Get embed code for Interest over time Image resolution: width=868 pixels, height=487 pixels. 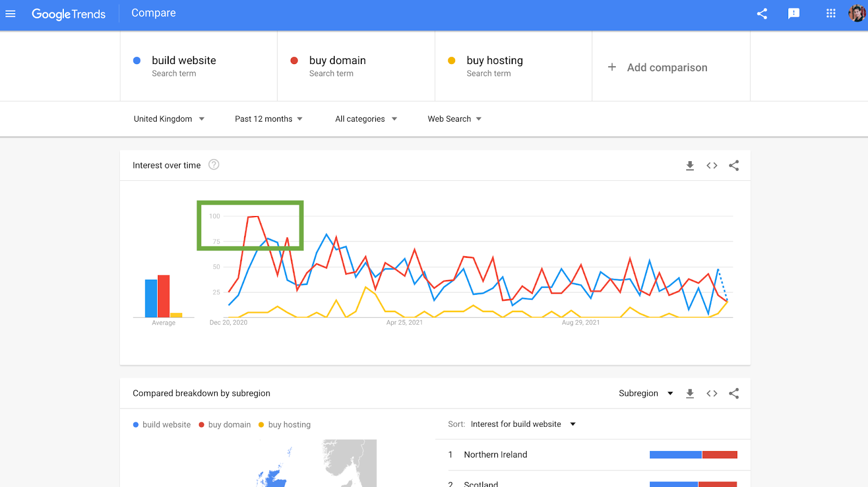pyautogui.click(x=712, y=166)
